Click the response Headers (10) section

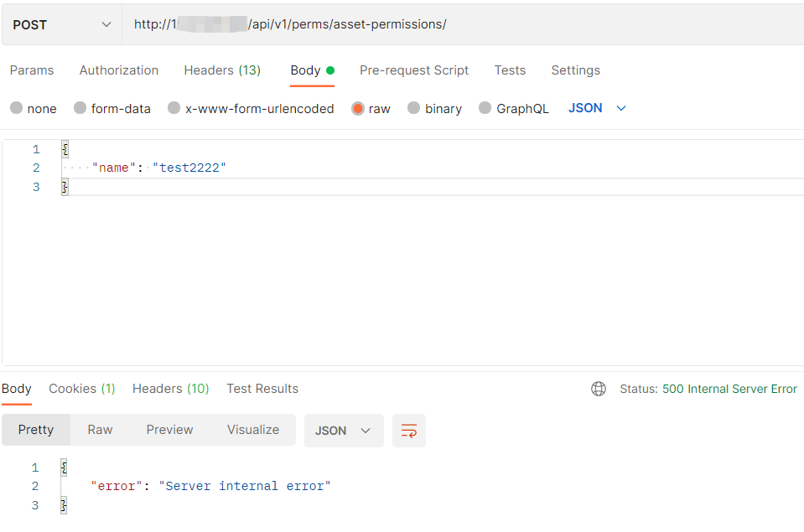click(170, 388)
